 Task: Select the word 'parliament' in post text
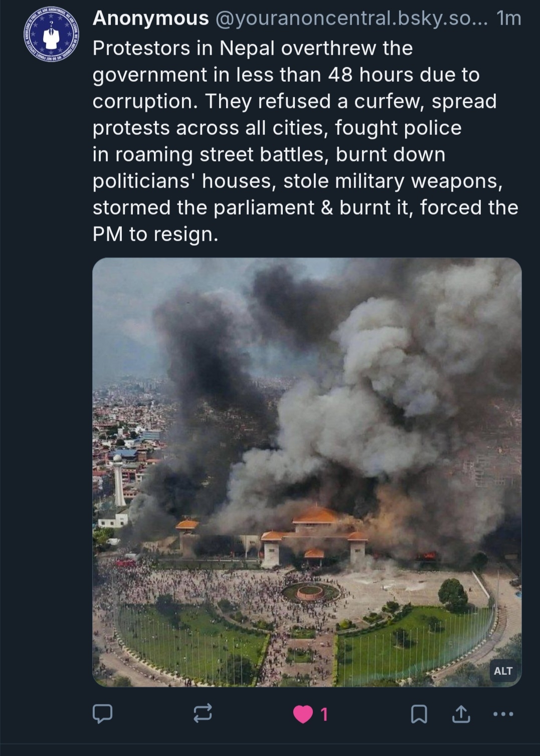tap(264, 208)
